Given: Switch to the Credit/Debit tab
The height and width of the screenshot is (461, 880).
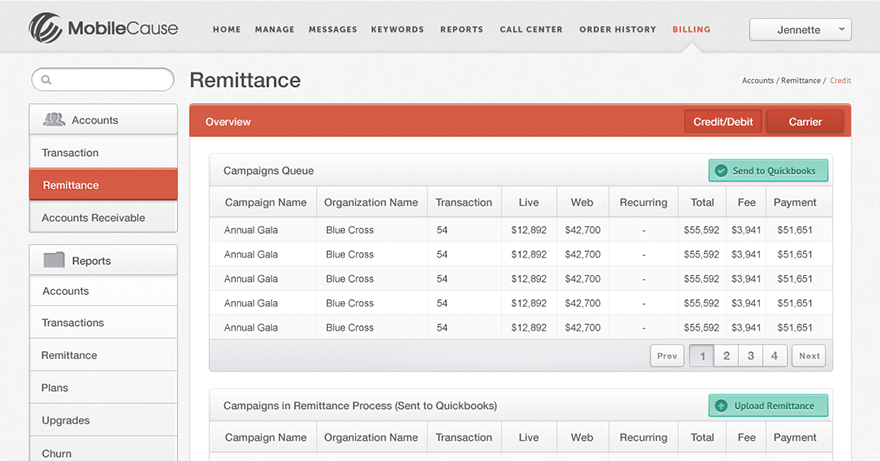Looking at the screenshot, I should (723, 122).
